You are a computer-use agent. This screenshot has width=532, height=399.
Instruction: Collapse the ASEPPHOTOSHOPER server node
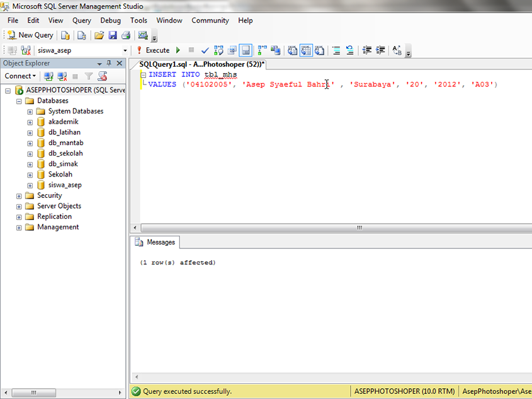pos(8,91)
